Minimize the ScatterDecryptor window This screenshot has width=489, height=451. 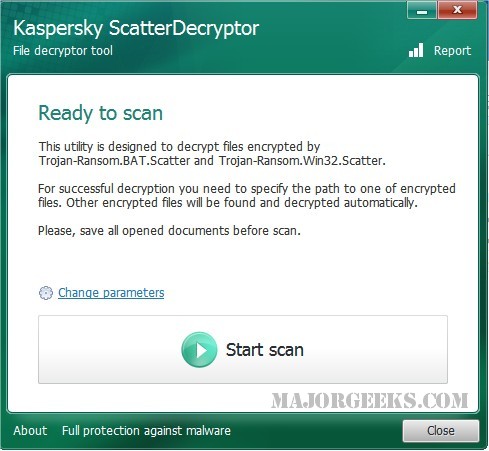point(422,10)
